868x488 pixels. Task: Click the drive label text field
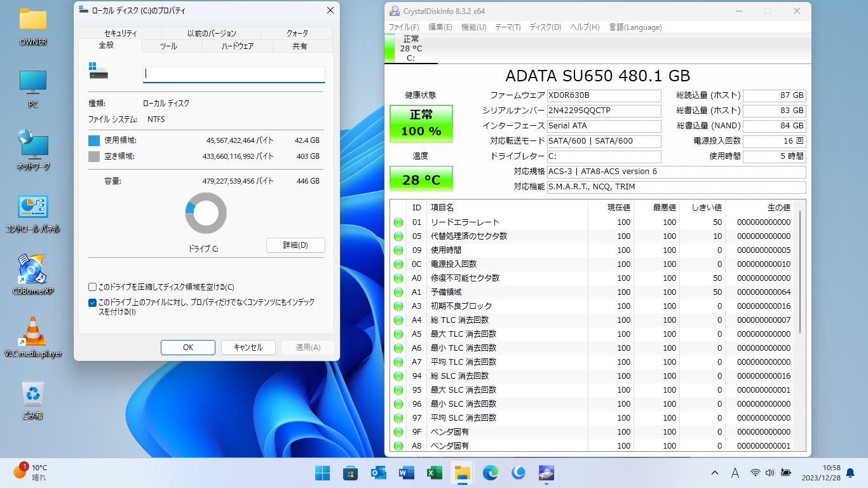[234, 74]
